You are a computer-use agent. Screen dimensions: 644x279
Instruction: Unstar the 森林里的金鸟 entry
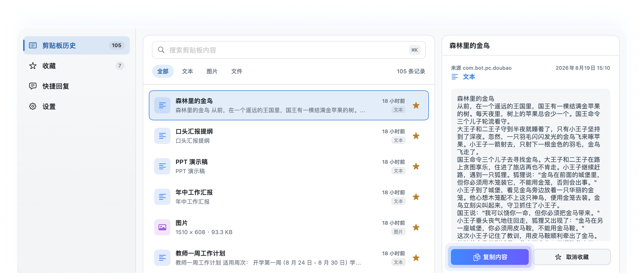point(416,105)
